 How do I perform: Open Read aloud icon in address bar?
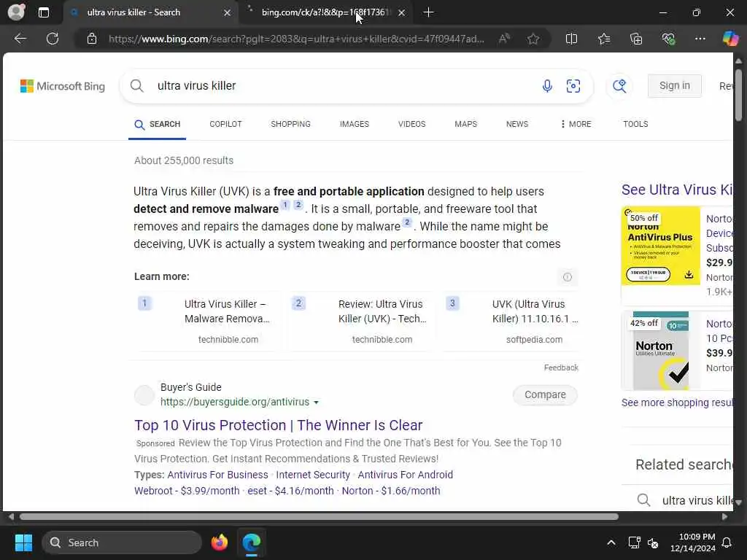[x=504, y=39]
